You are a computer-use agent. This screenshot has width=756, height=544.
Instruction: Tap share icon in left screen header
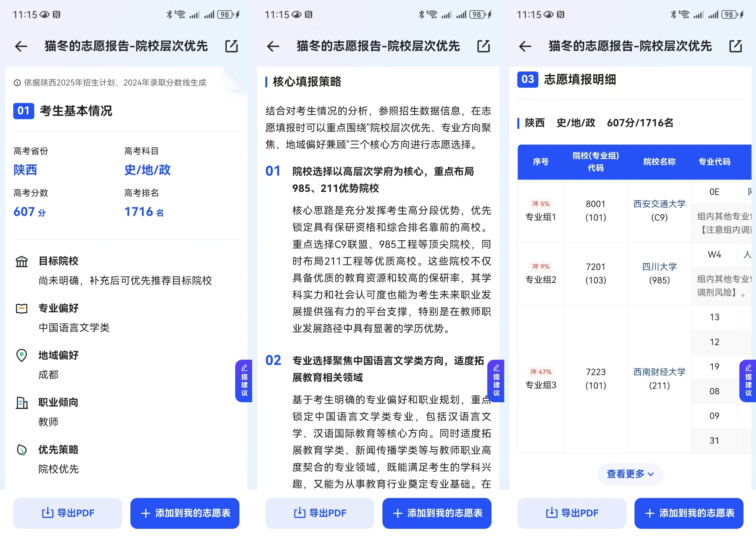[231, 46]
